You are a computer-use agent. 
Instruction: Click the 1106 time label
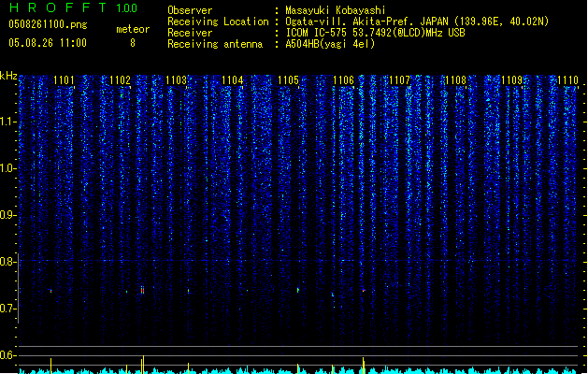(x=343, y=80)
